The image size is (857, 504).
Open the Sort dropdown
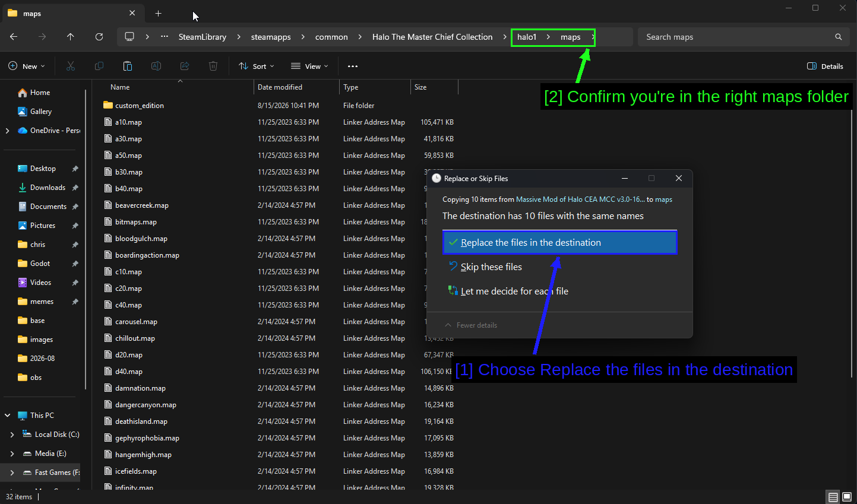pos(257,66)
